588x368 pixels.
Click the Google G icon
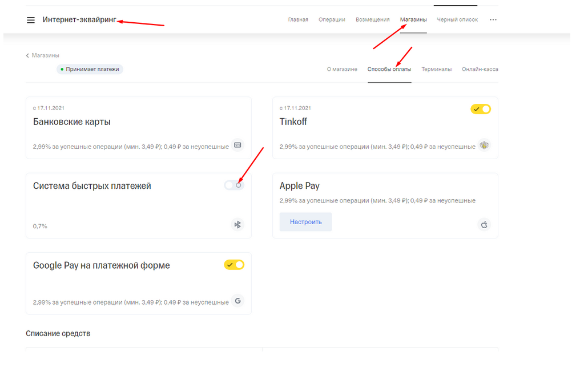tap(237, 301)
